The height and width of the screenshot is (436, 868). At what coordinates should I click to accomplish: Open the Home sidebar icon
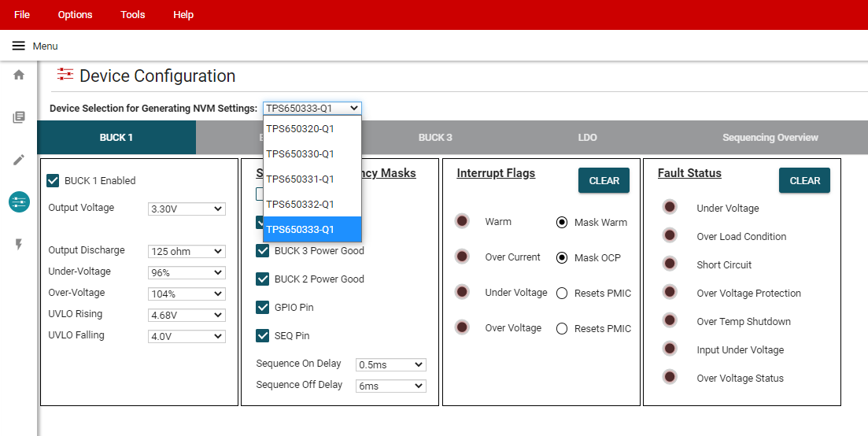click(19, 75)
